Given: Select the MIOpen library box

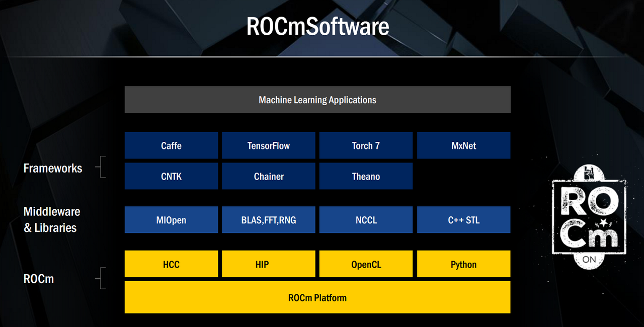Looking at the screenshot, I should pyautogui.click(x=171, y=220).
